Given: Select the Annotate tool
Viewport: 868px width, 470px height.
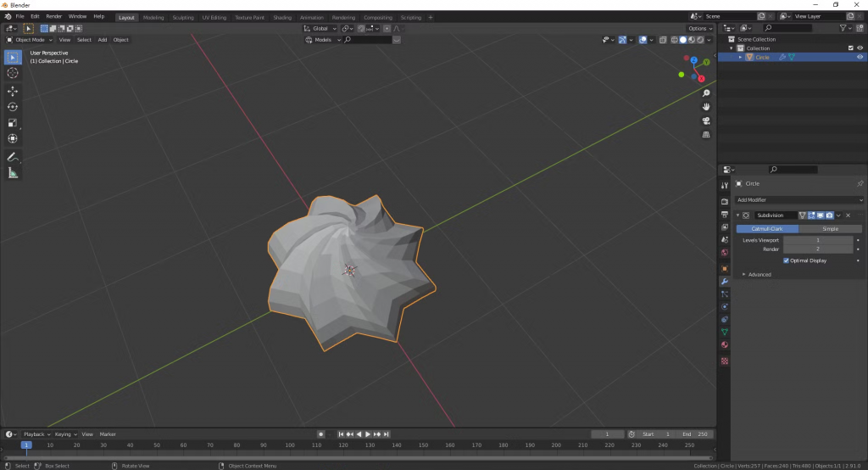Looking at the screenshot, I should pos(13,158).
